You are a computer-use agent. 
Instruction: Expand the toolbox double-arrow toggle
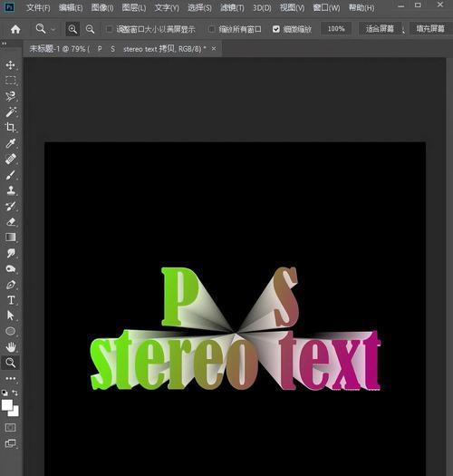(5, 44)
